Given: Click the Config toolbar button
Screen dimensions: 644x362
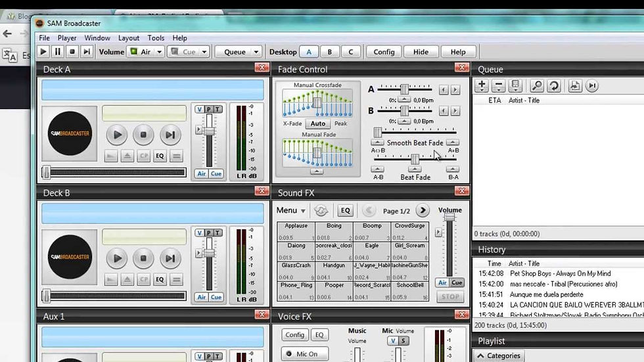Looking at the screenshot, I should point(384,52).
